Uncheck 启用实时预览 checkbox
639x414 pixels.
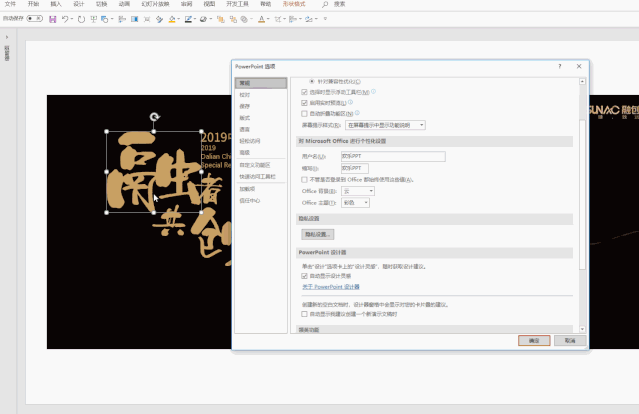pyautogui.click(x=304, y=103)
